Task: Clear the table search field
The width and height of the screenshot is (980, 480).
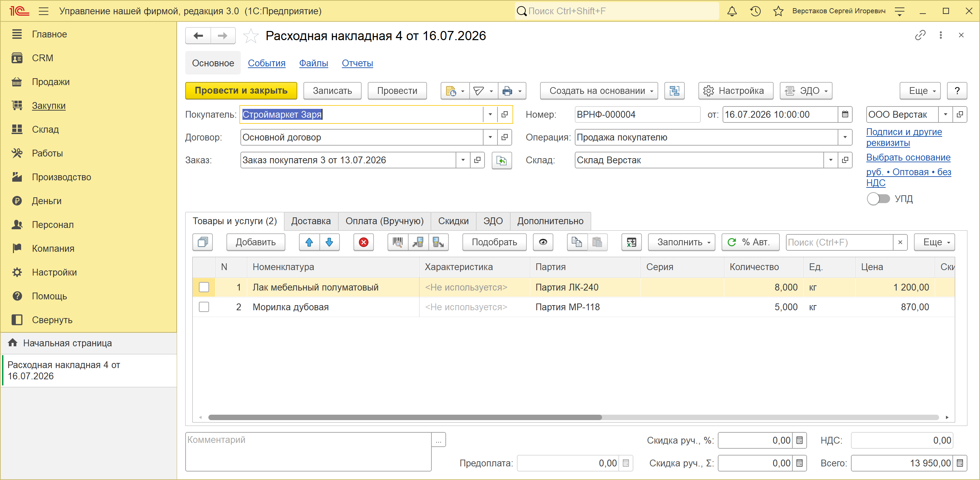Action: (900, 242)
